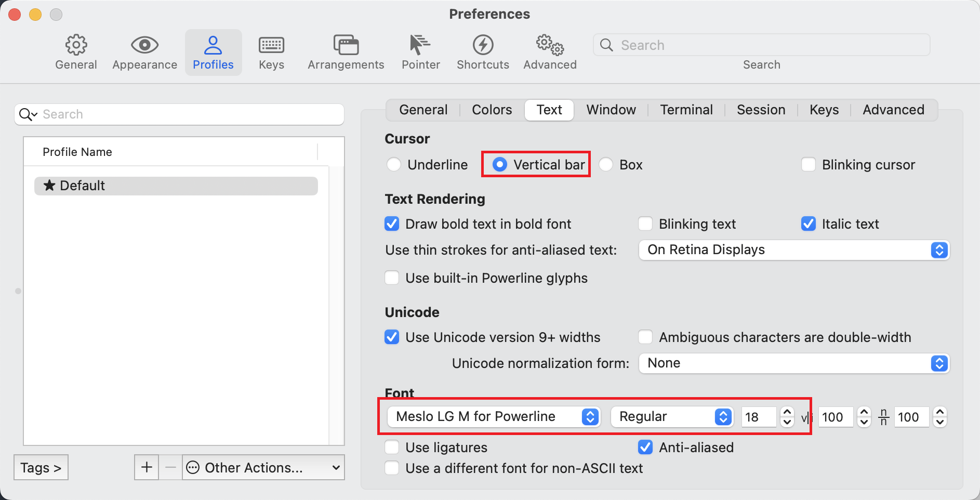The image size is (980, 500).
Task: Click the Tags > button
Action: tap(41, 467)
